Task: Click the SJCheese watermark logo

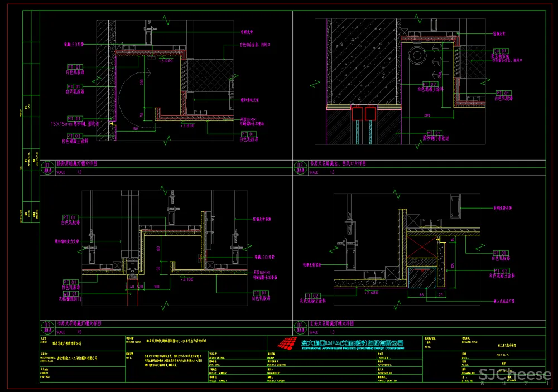Action: pos(514,375)
